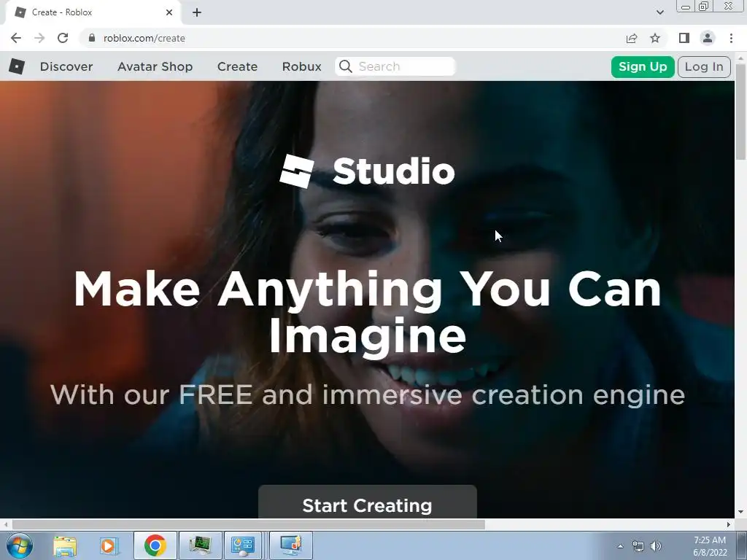This screenshot has height=560, width=747.
Task: Toggle the browser side panel icon
Action: 684,38
